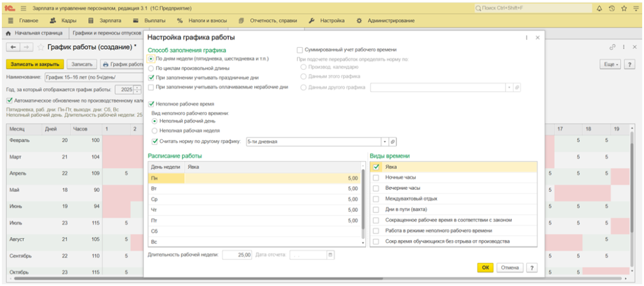Add График работы to favorites star
The height and width of the screenshot is (286, 644).
40,47
